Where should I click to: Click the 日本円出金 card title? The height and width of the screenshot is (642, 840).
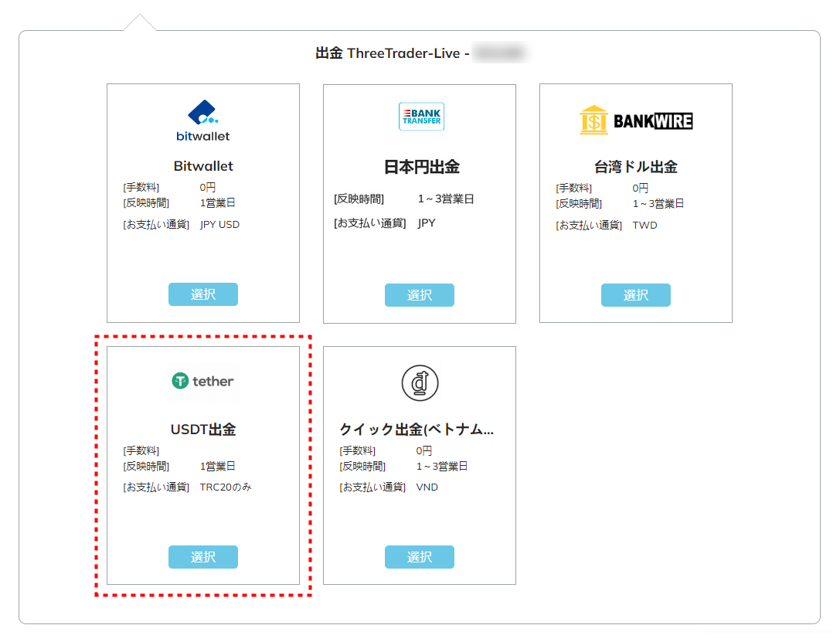(x=422, y=167)
